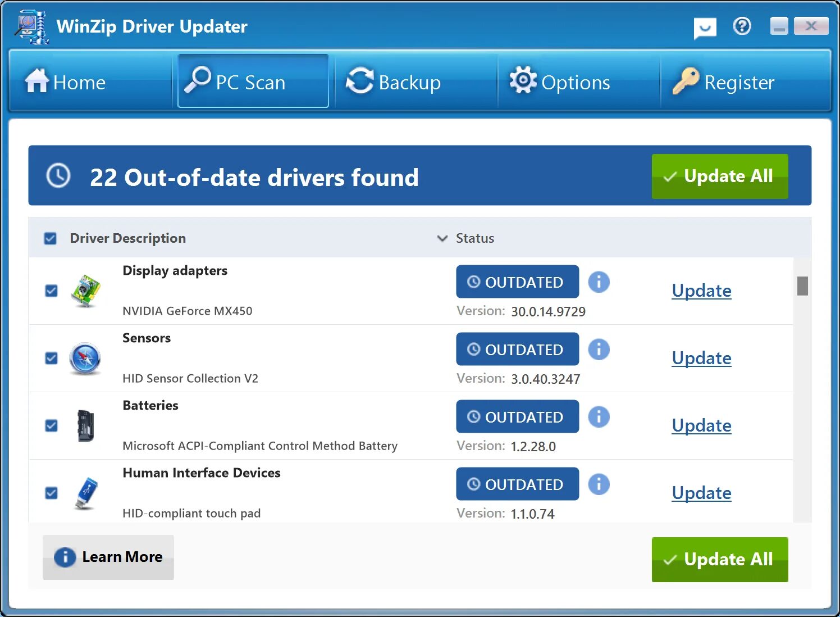Image resolution: width=840 pixels, height=617 pixels.
Task: Click the Batteries device icon
Action: pyautogui.click(x=85, y=426)
